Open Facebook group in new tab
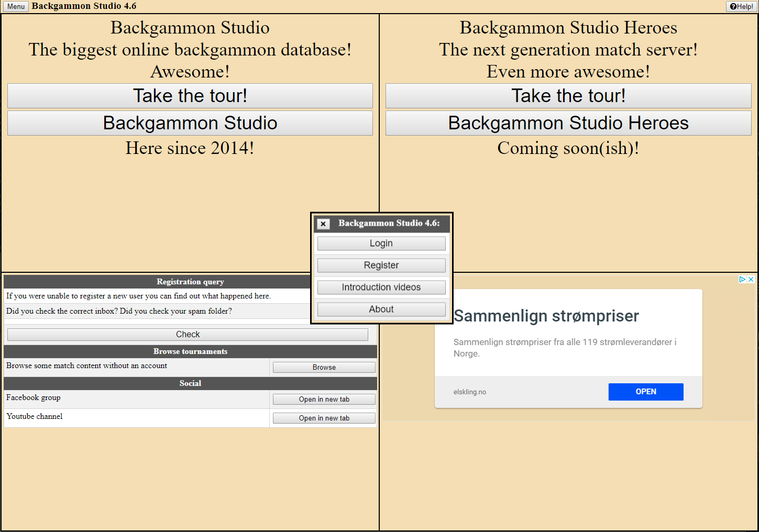 pyautogui.click(x=324, y=400)
